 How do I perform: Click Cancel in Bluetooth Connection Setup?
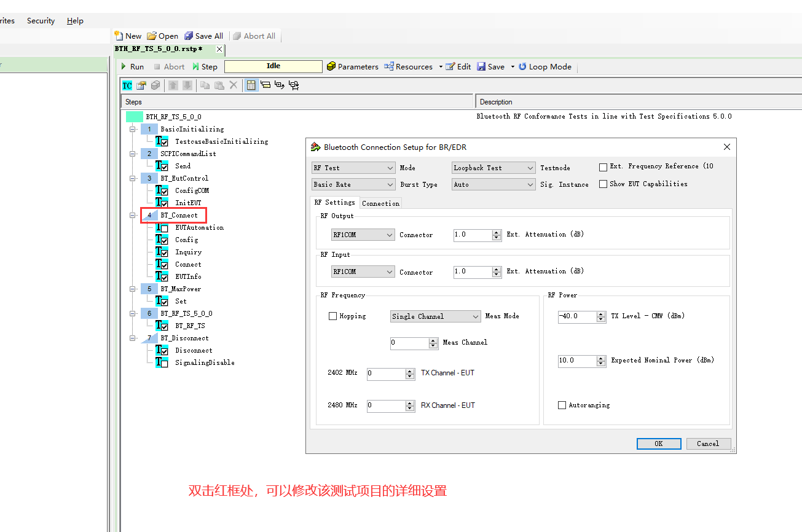708,444
